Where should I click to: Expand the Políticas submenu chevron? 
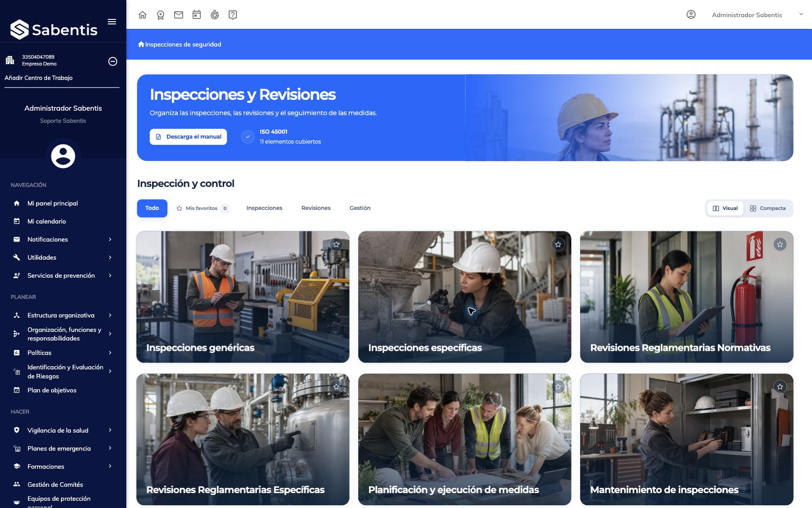110,353
